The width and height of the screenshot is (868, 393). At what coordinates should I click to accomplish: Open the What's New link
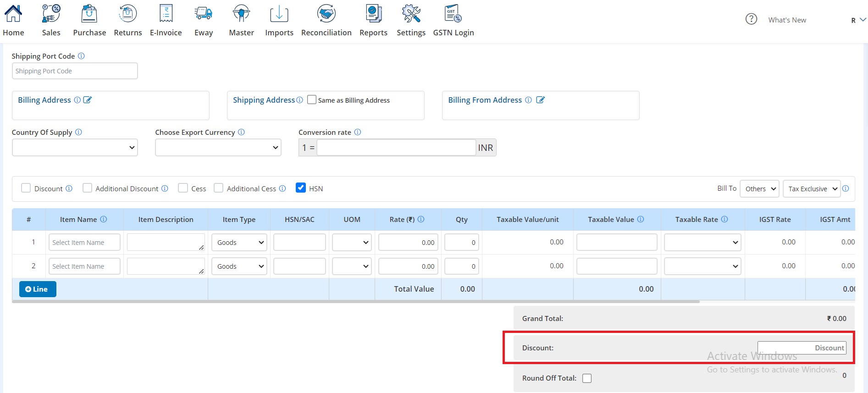tap(787, 20)
